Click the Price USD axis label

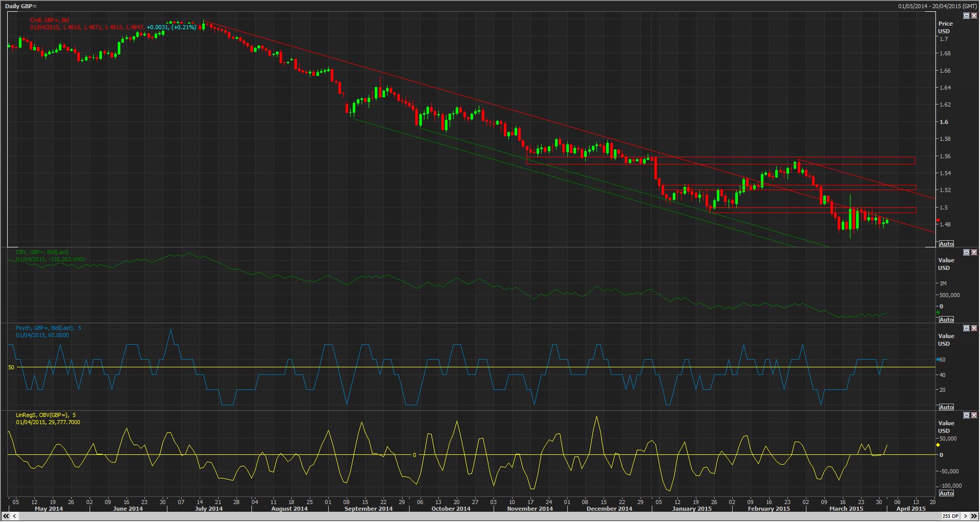(x=945, y=27)
